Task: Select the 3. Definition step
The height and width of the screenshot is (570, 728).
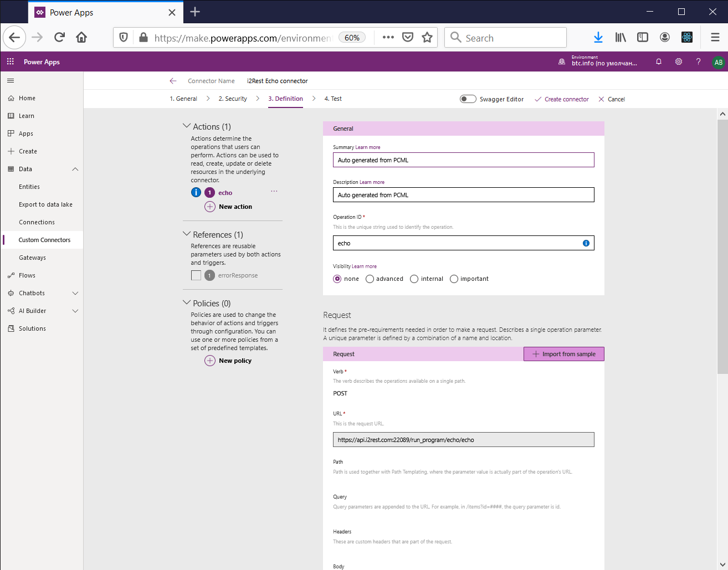Action: point(285,99)
